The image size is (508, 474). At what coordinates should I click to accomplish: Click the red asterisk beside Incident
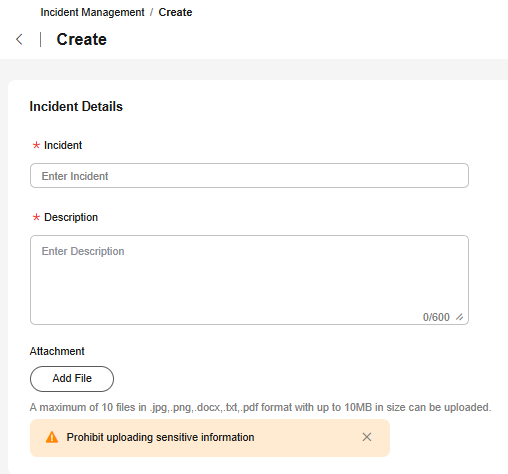[x=36, y=145]
